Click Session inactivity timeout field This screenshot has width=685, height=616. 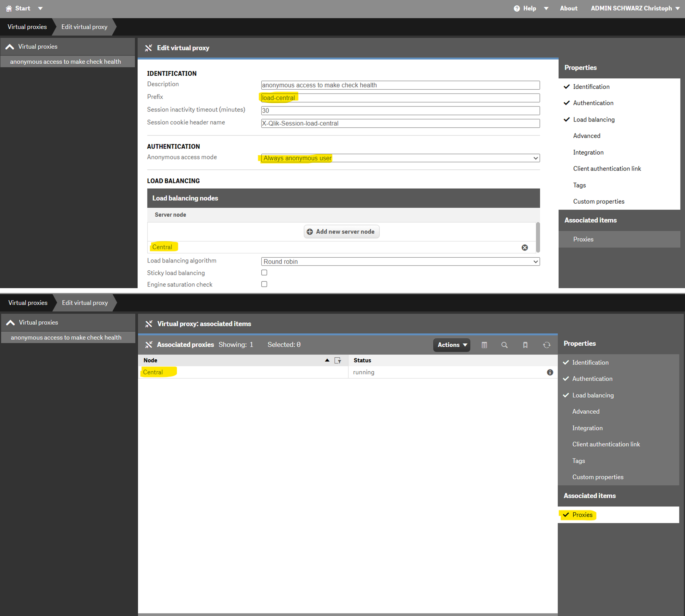(400, 111)
